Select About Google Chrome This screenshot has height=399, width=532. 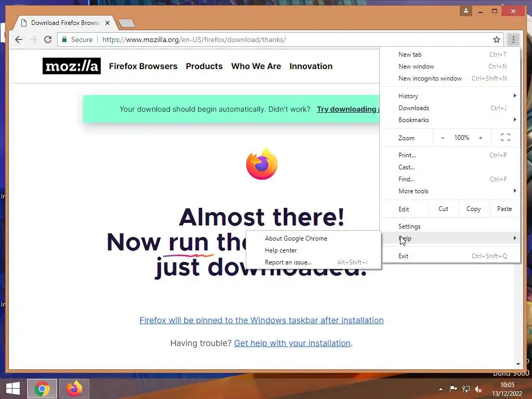point(313,238)
